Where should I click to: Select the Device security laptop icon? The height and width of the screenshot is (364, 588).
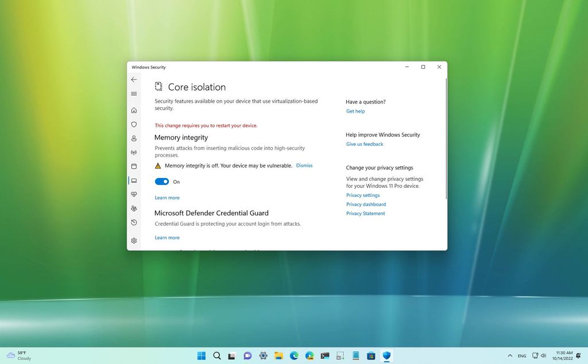pos(134,180)
